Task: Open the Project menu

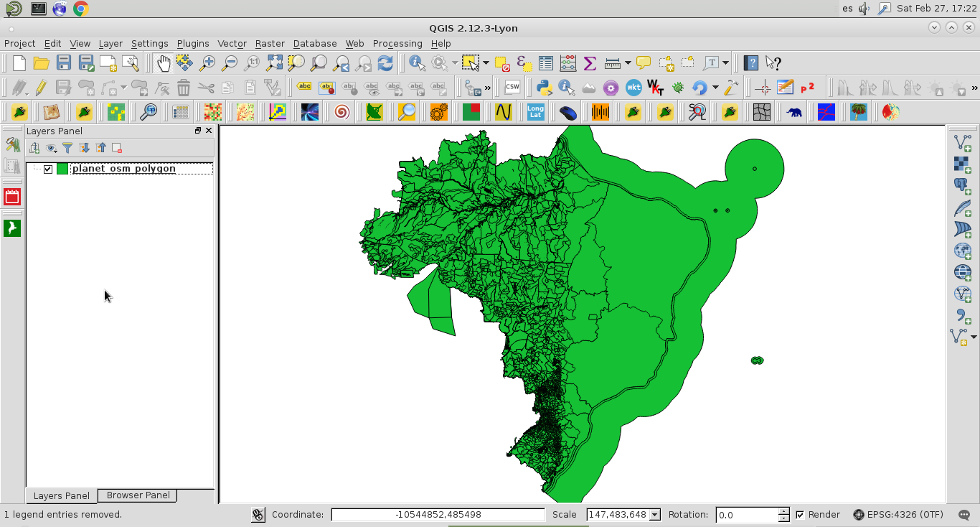Action: click(19, 44)
